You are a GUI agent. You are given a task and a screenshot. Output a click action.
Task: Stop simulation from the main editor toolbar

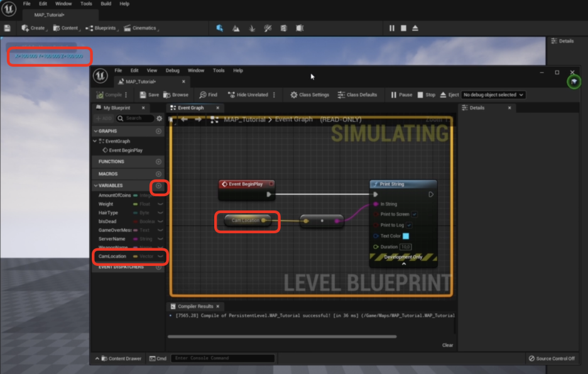click(x=403, y=28)
